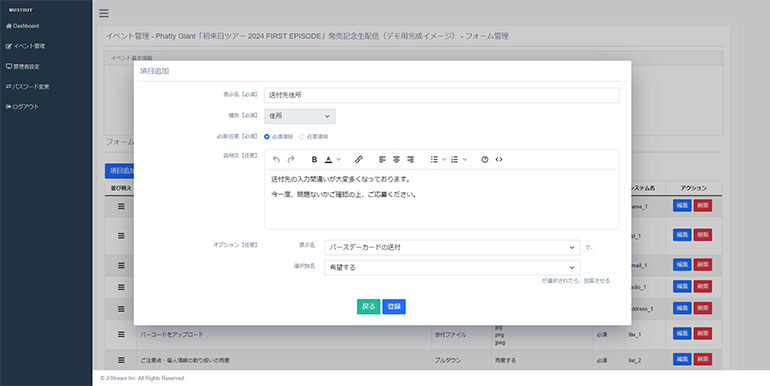Click the 表示名 field containing 送付先住所
The width and height of the screenshot is (770, 386).
point(441,95)
